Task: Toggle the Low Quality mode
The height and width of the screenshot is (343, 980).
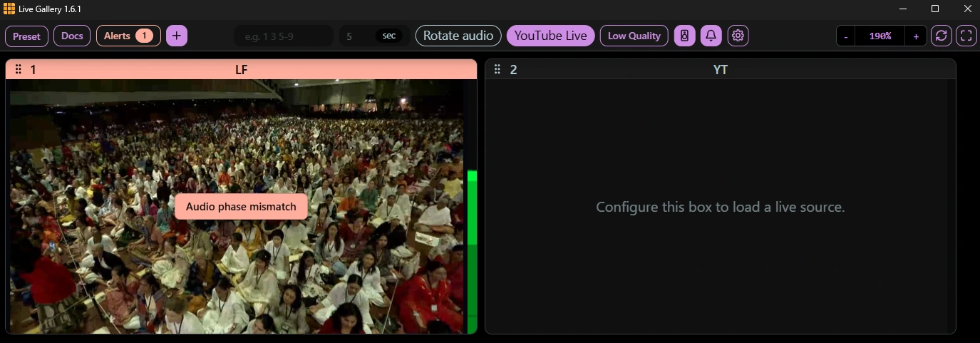Action: pyautogui.click(x=634, y=36)
